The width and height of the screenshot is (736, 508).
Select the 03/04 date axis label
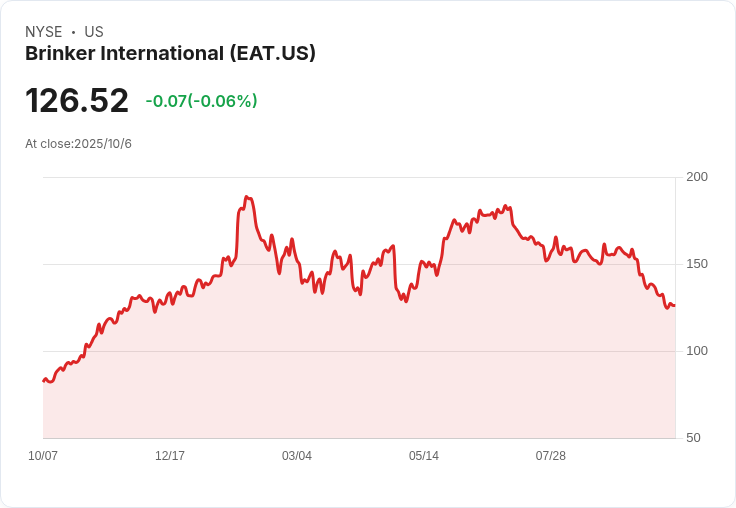click(297, 456)
